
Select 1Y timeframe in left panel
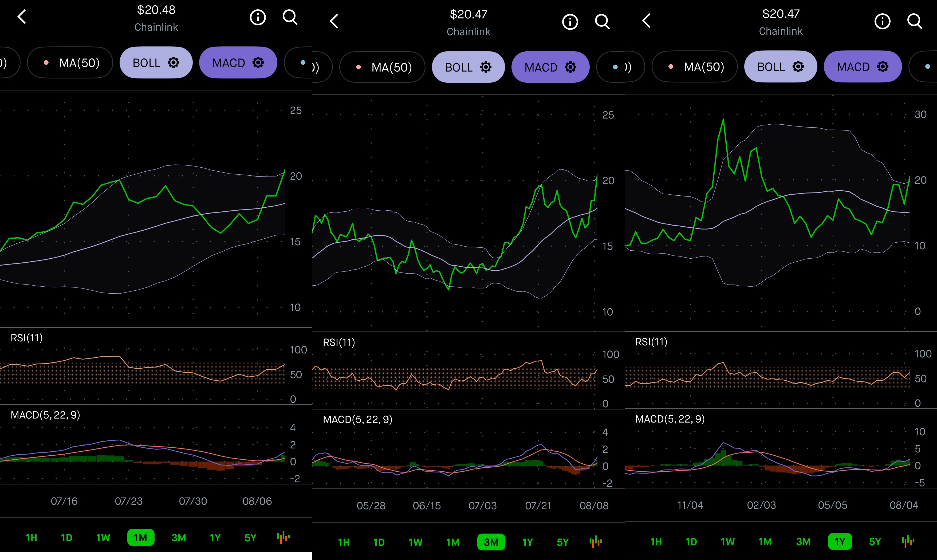pyautogui.click(x=215, y=537)
